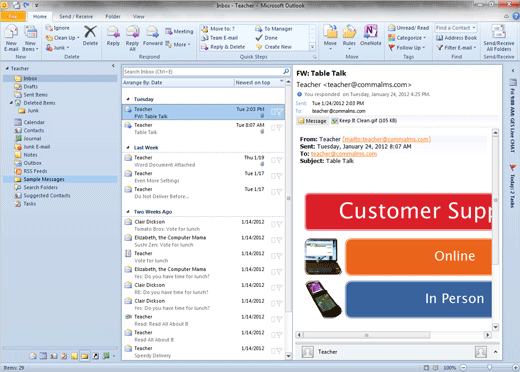This screenshot has width=520, height=372.
Task: Reply to the selected e-mail
Action: 113,36
